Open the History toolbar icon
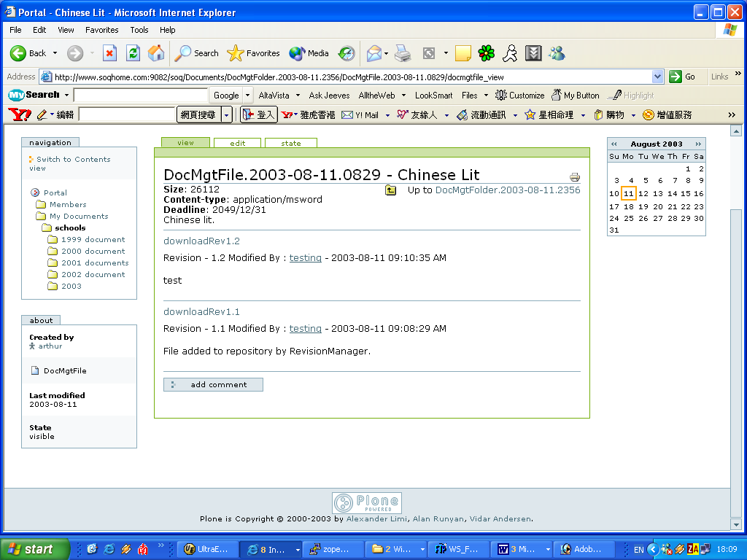The image size is (747, 560). pyautogui.click(x=347, y=53)
